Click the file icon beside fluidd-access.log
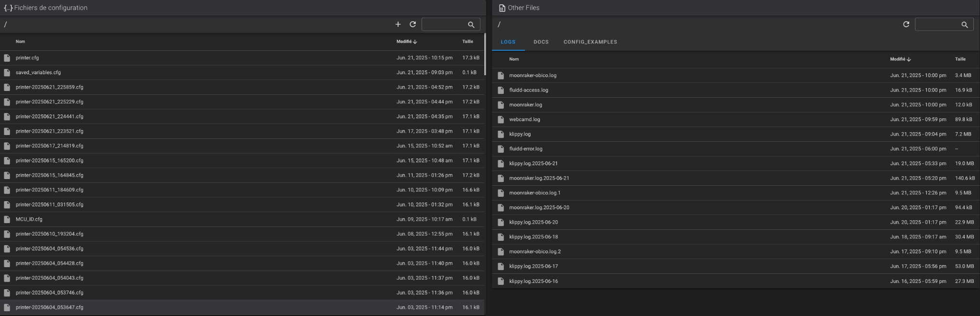Viewport: 980px width, 316px height. coord(501,90)
